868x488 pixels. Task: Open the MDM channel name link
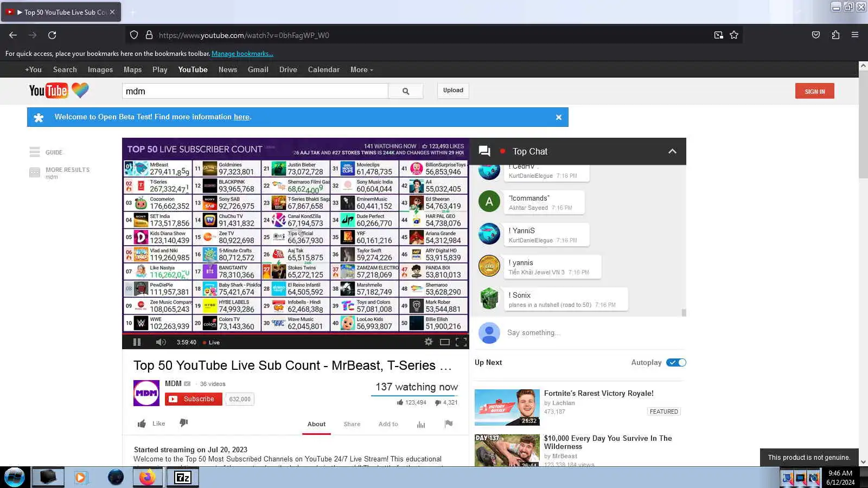click(173, 383)
